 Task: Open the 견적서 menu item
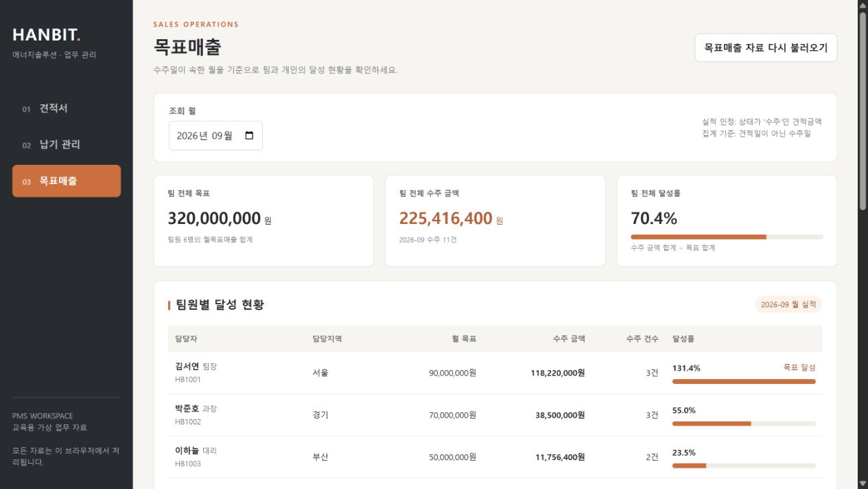67,109
